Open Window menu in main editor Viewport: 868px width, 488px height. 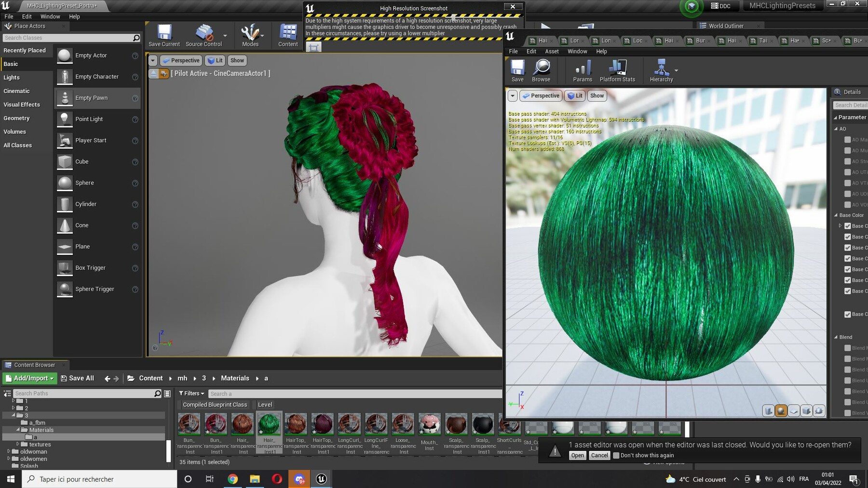50,16
